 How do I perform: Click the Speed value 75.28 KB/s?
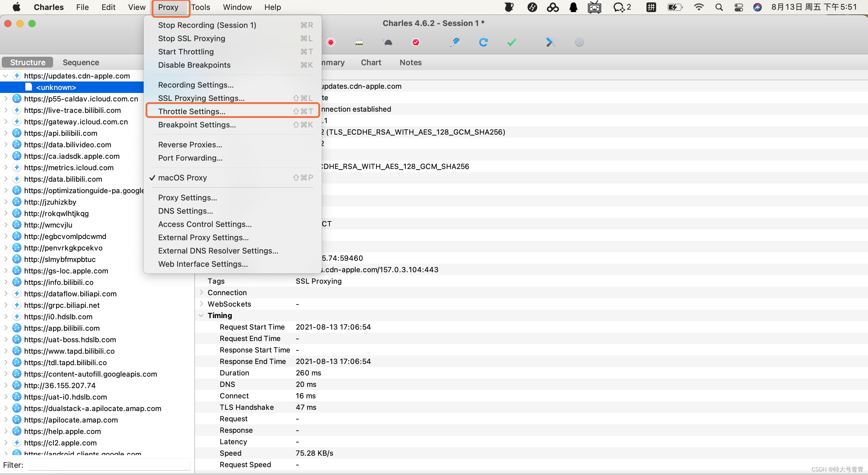(314, 453)
